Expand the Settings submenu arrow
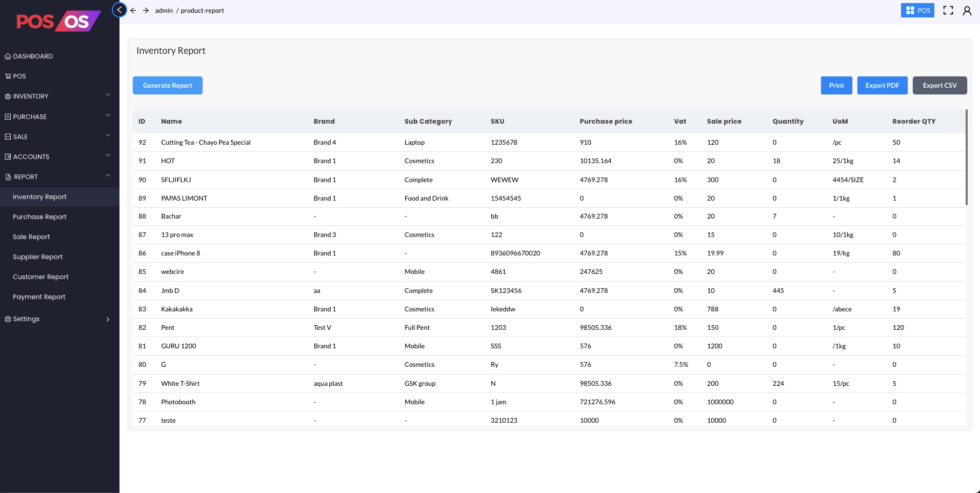The height and width of the screenshot is (493, 980). click(x=108, y=319)
